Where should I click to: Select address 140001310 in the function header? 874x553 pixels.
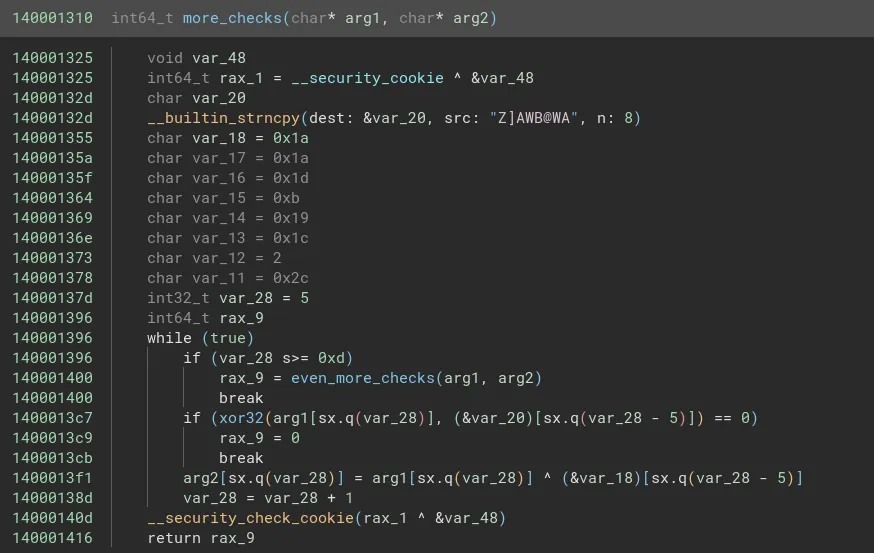pyautogui.click(x=52, y=18)
